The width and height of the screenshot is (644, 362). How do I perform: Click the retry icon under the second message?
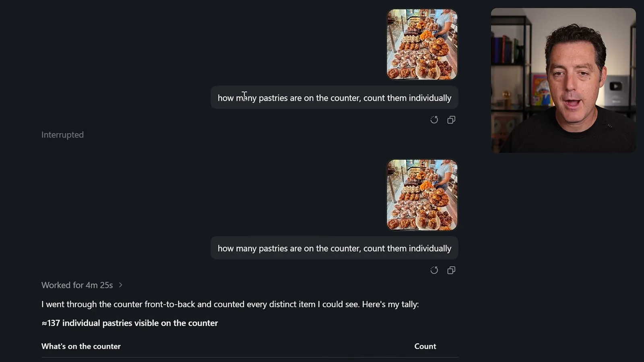pyautogui.click(x=434, y=270)
